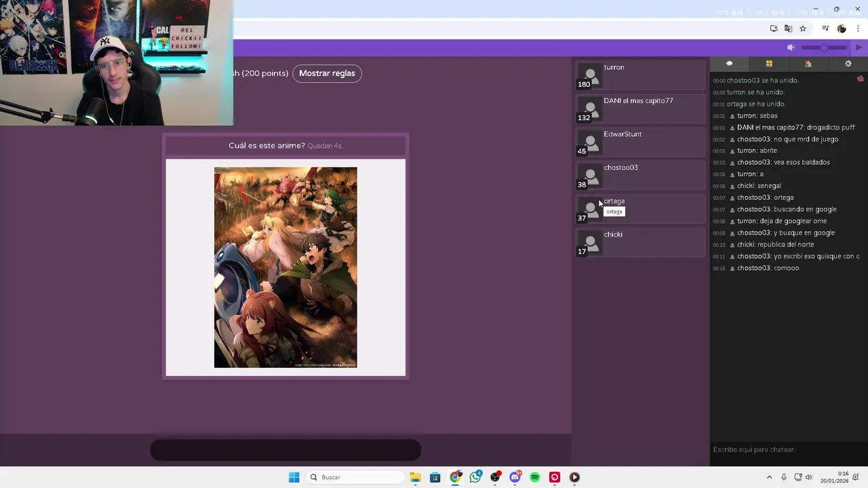Open Discord from taskbar
Image resolution: width=868 pixels, height=488 pixels.
click(515, 477)
